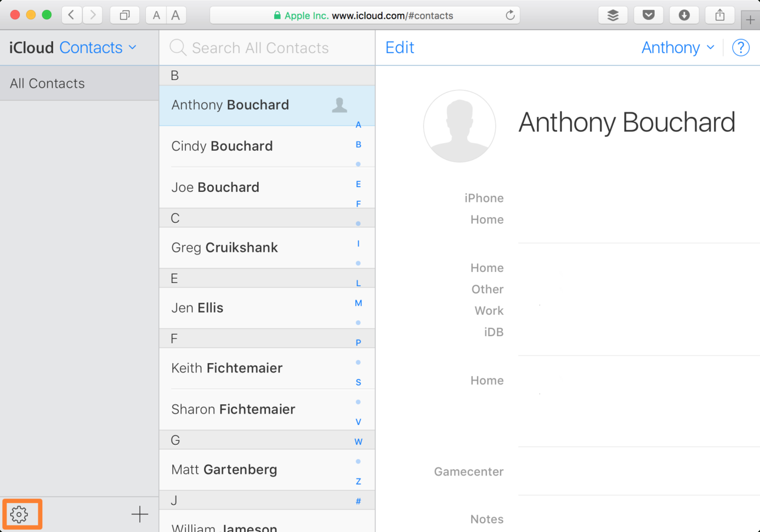Screen dimensions: 760x532
Task: Select the All Contacts group
Action: click(x=47, y=83)
